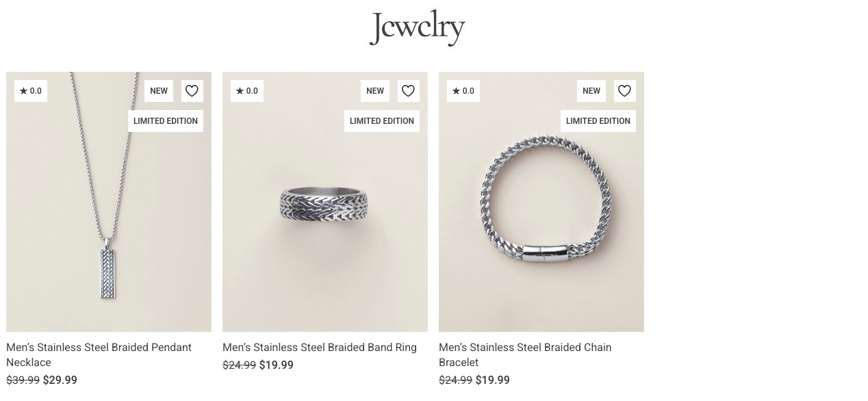
Task: Click the star rating icon on the band ring
Action: pos(240,90)
